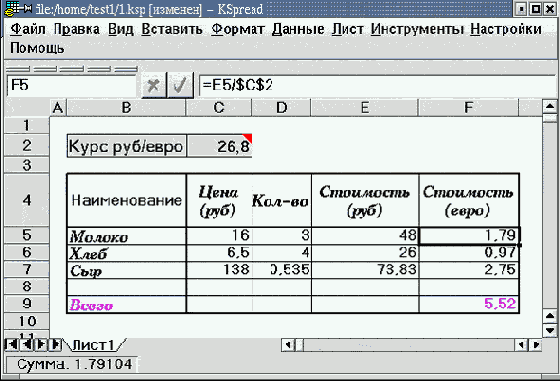Click the cost cell 73,83
The image size is (560, 381).
[365, 270]
